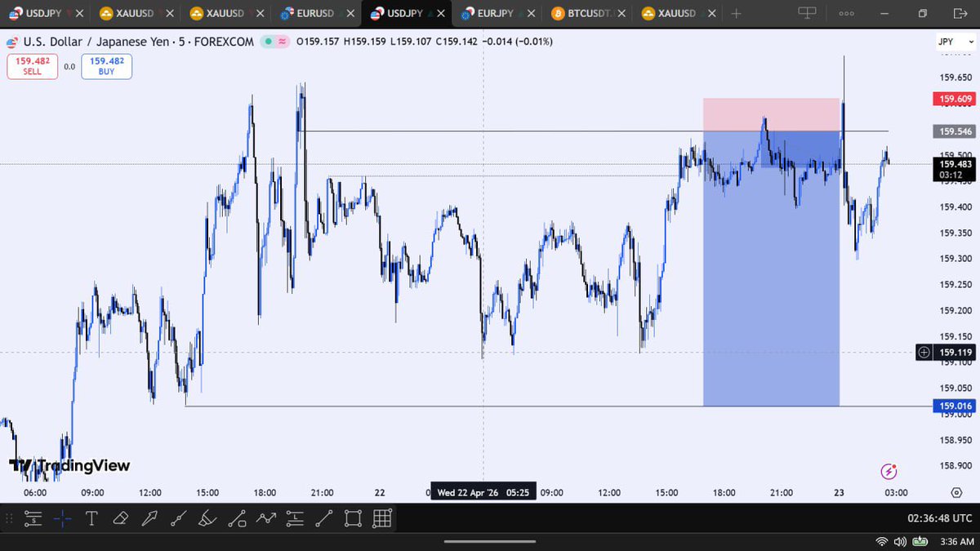Open chart settings hexagon gear icon
Viewport: 980px width, 551px height.
coord(956,493)
